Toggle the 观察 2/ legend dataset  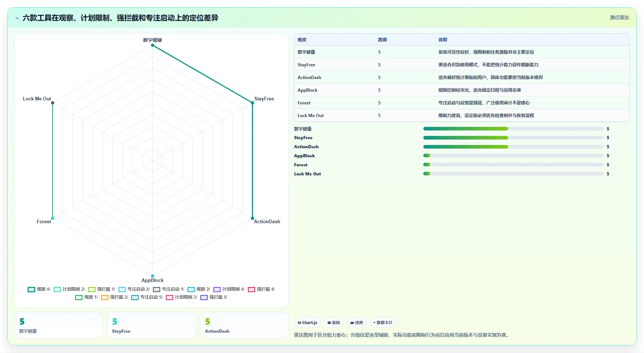point(199,289)
